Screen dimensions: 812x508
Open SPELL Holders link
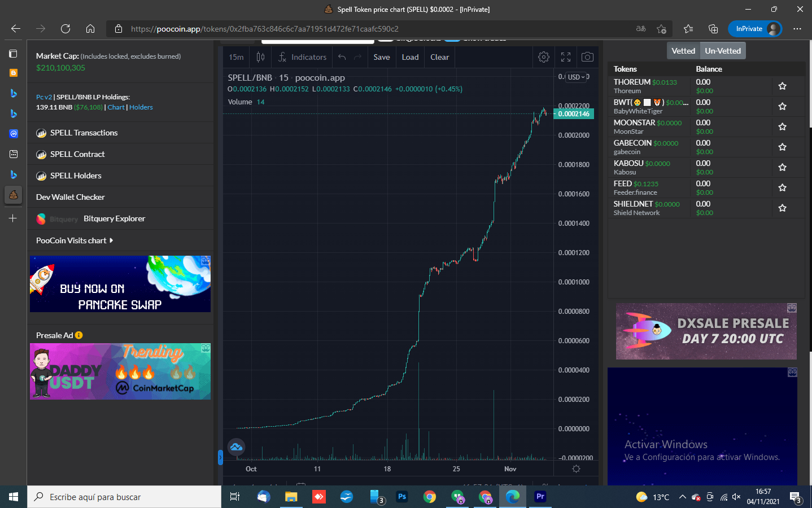76,176
